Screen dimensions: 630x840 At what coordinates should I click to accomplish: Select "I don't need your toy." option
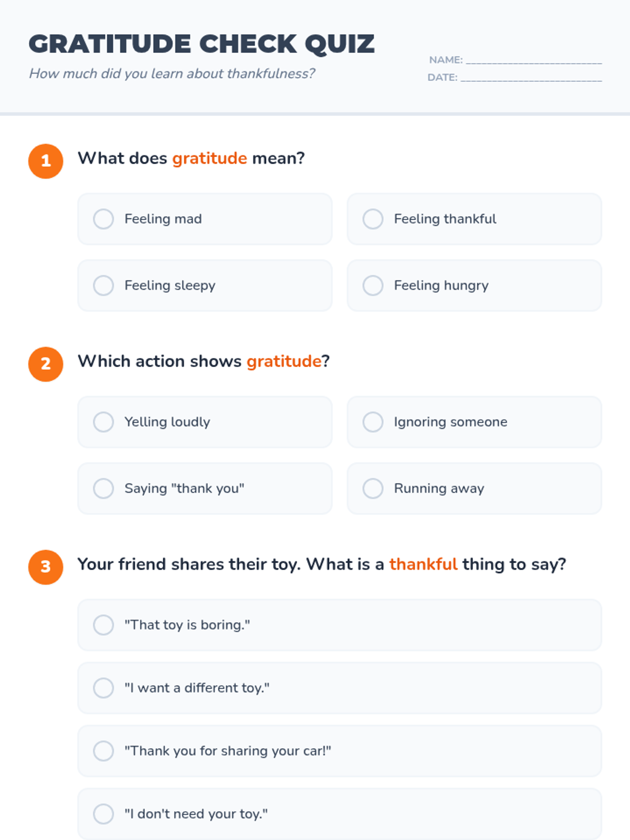pyautogui.click(x=340, y=814)
